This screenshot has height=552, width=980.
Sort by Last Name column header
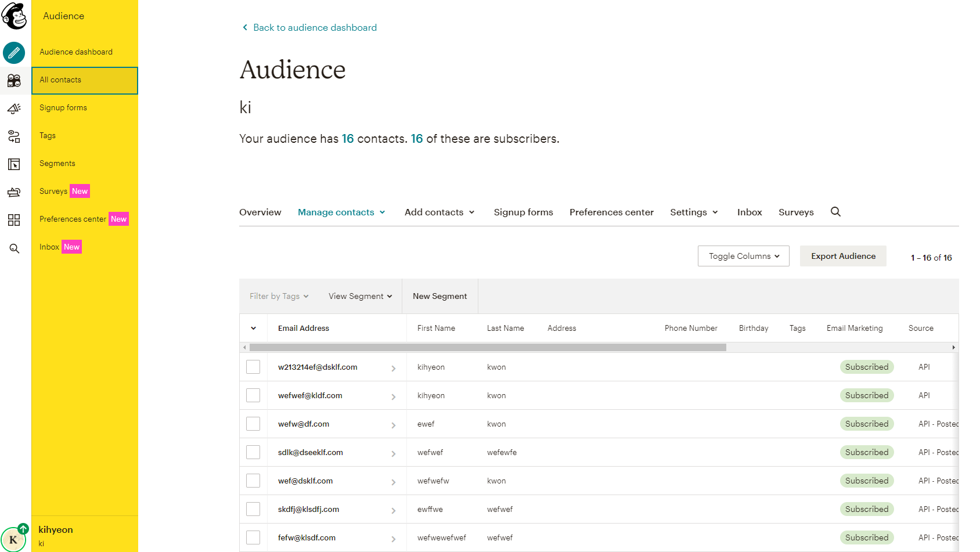[x=506, y=328]
